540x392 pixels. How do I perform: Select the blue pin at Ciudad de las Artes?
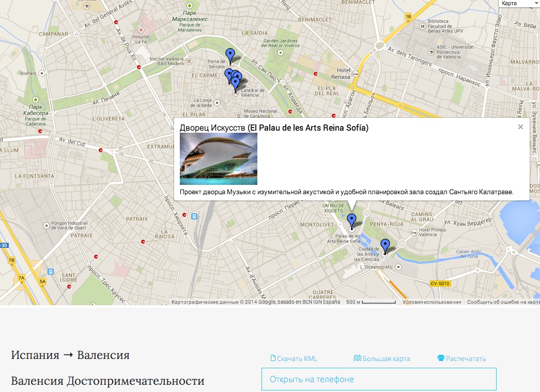(385, 246)
